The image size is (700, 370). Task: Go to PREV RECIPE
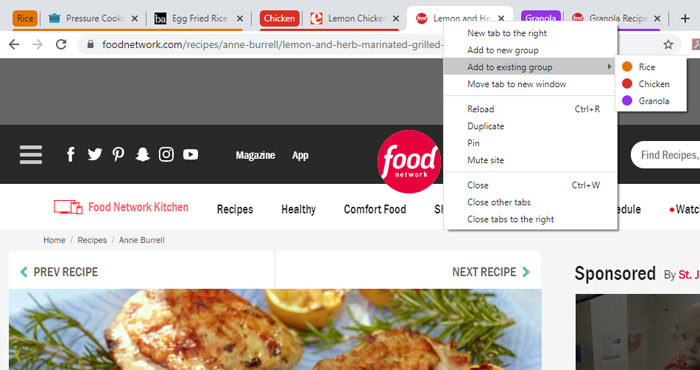(x=59, y=272)
